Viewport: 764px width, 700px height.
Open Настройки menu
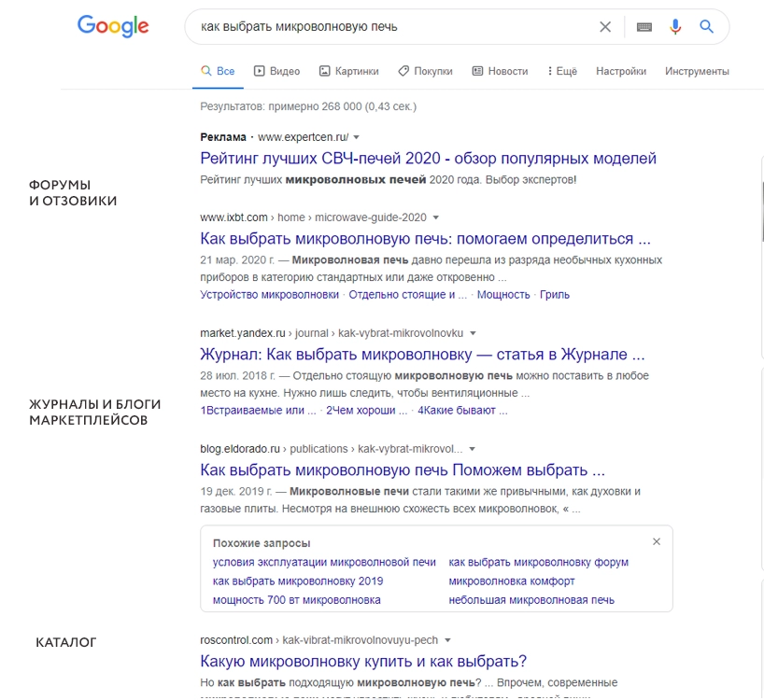(621, 71)
